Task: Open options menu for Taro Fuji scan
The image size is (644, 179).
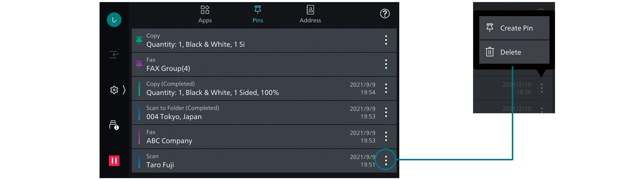Action: [x=386, y=160]
